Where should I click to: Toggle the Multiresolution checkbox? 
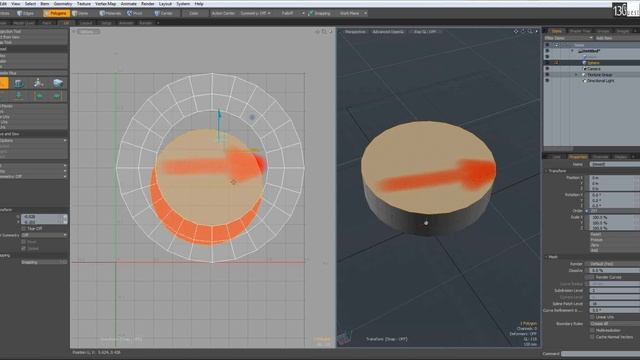(x=592, y=330)
